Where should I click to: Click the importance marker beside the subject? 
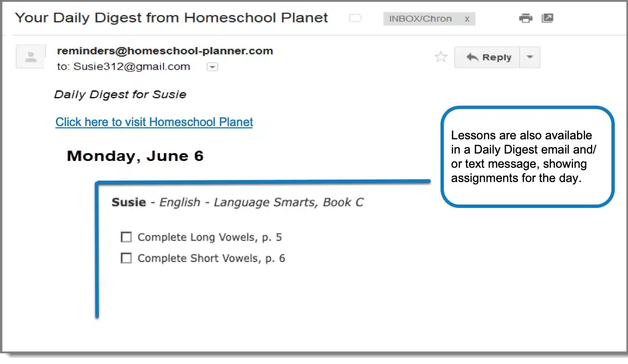(x=355, y=19)
